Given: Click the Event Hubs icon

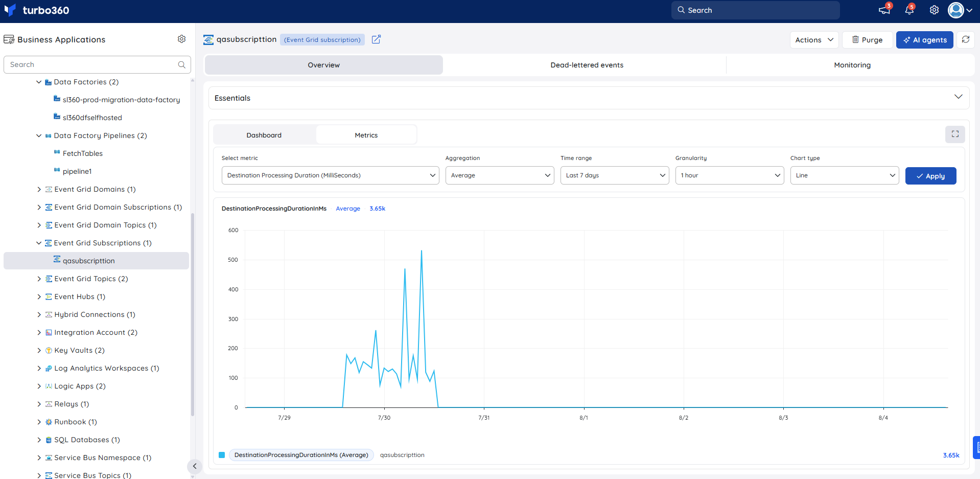Looking at the screenshot, I should pos(49,296).
